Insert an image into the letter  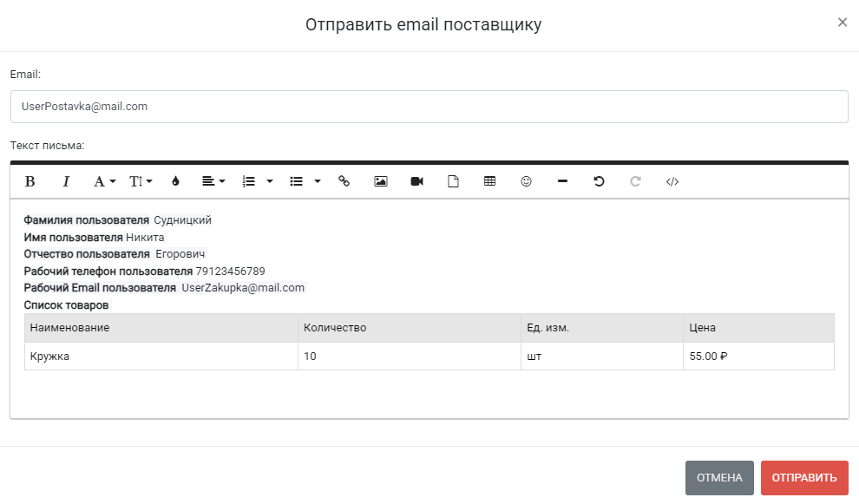click(x=380, y=181)
